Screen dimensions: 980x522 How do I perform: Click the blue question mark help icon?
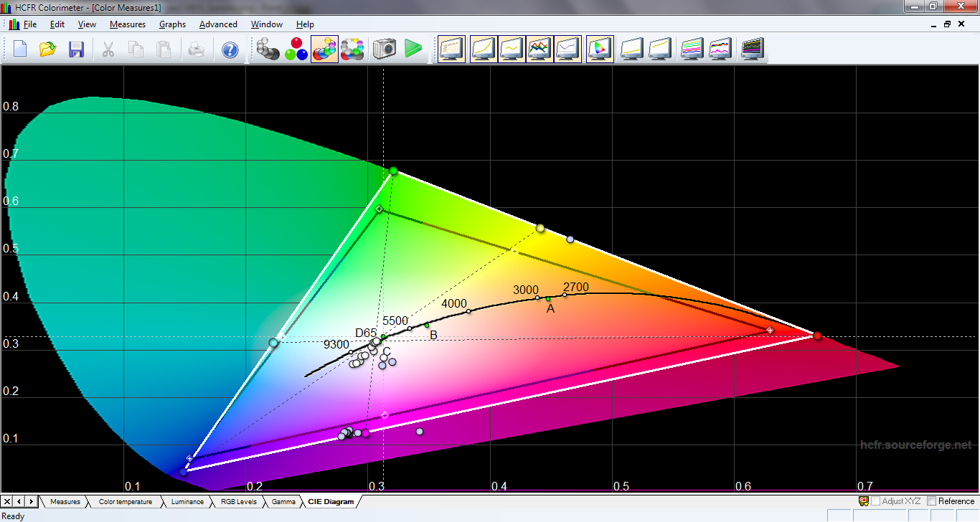[x=230, y=49]
